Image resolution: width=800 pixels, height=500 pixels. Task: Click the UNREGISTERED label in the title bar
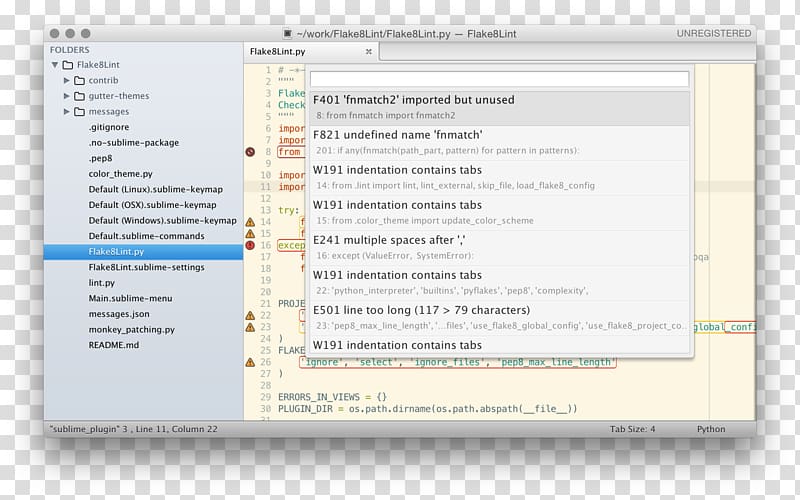(714, 34)
